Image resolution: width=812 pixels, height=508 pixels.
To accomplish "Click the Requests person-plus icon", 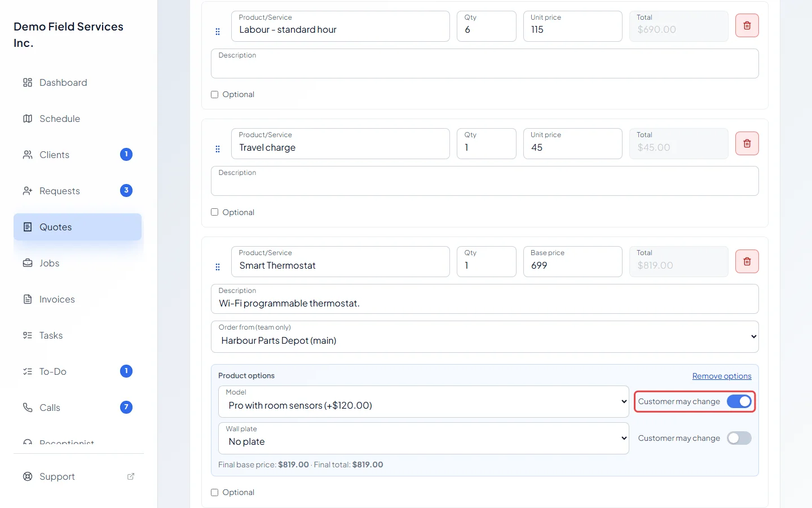I will coord(28,191).
